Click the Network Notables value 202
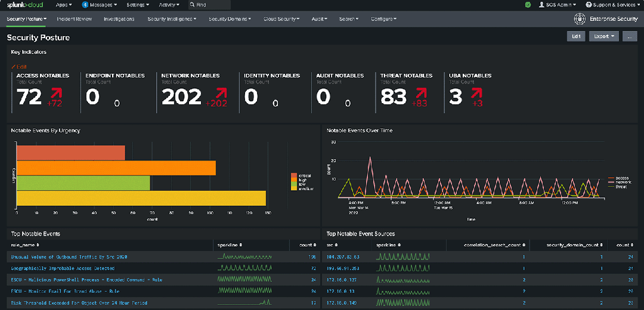 point(181,97)
